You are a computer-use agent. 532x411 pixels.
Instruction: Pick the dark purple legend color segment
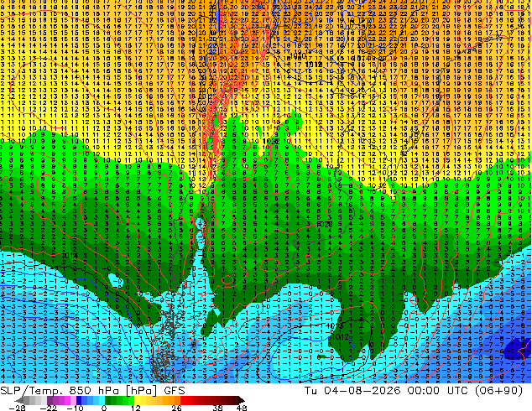tap(50, 400)
